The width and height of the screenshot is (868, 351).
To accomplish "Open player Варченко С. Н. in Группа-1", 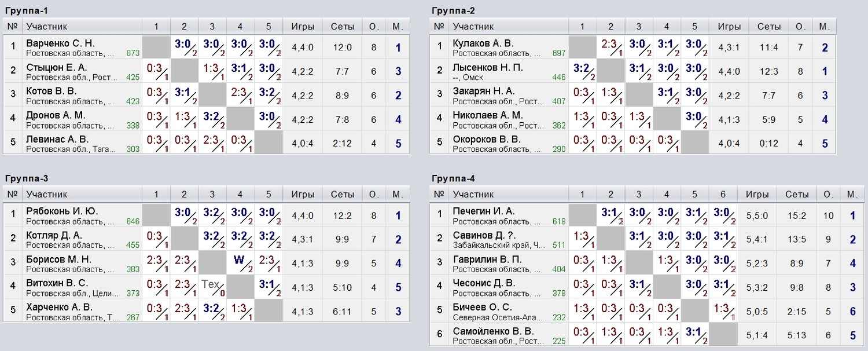I will (60, 43).
